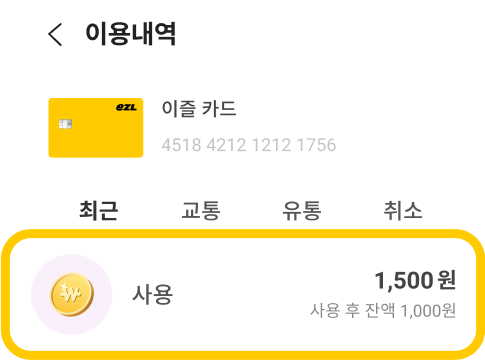The image size is (485, 360).
Task: Tap the back arrow beside 이용내역
Action: [55, 34]
